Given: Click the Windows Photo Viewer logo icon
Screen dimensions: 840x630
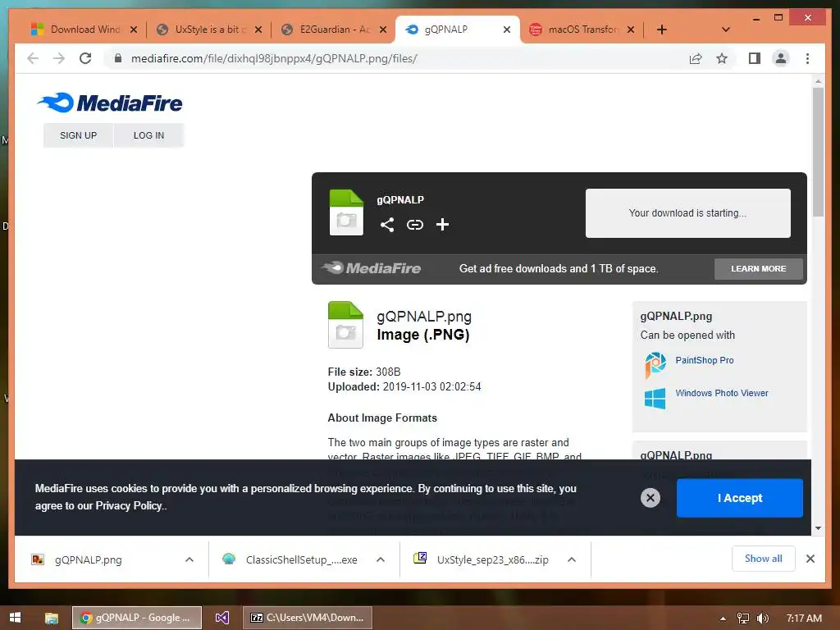Looking at the screenshot, I should coord(655,399).
